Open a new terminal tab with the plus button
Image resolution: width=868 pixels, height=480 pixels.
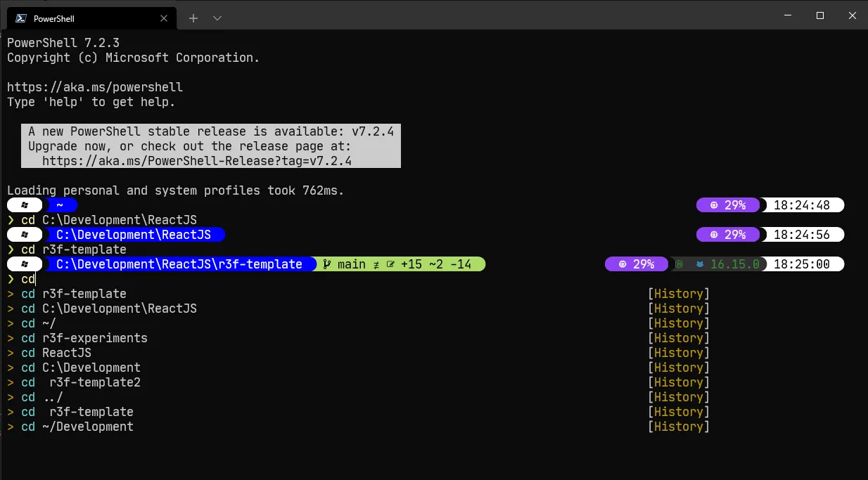193,18
